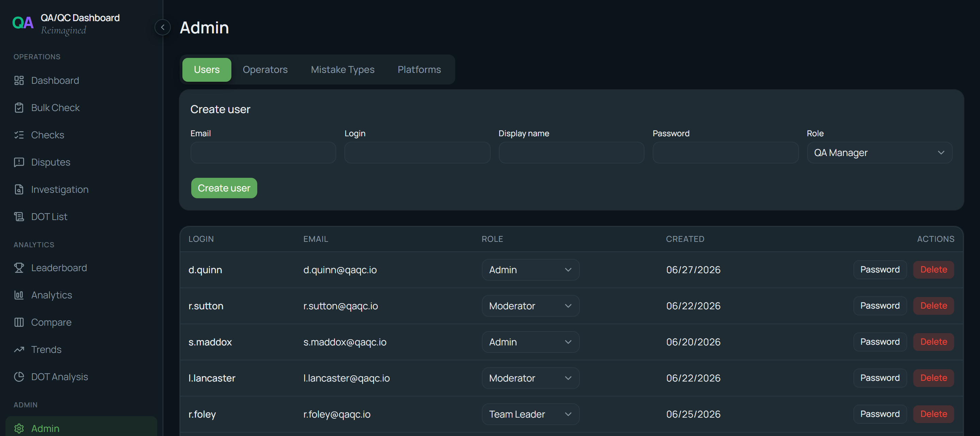This screenshot has width=980, height=436.
Task: Open Dashboard from the sidebar
Action: click(x=81, y=80)
